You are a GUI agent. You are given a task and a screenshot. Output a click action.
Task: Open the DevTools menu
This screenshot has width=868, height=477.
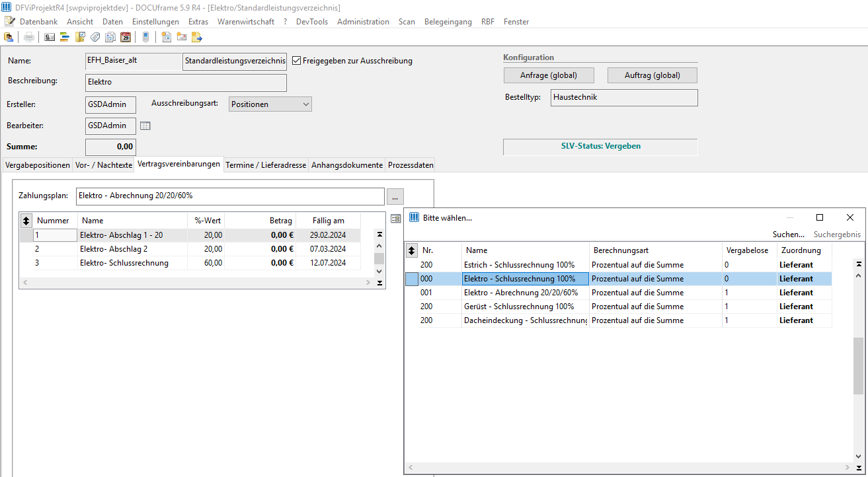(x=312, y=22)
